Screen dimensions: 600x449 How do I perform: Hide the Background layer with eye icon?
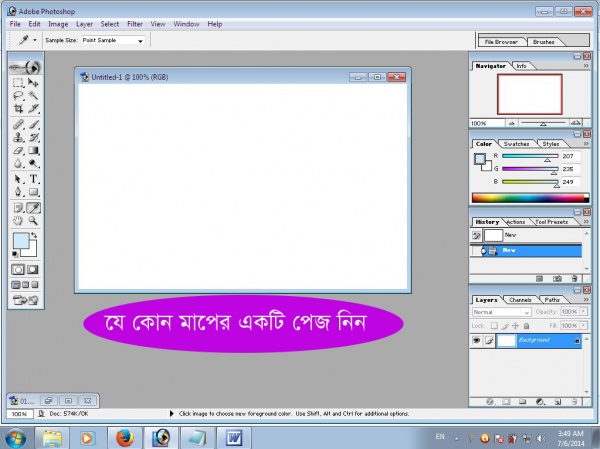coord(476,340)
